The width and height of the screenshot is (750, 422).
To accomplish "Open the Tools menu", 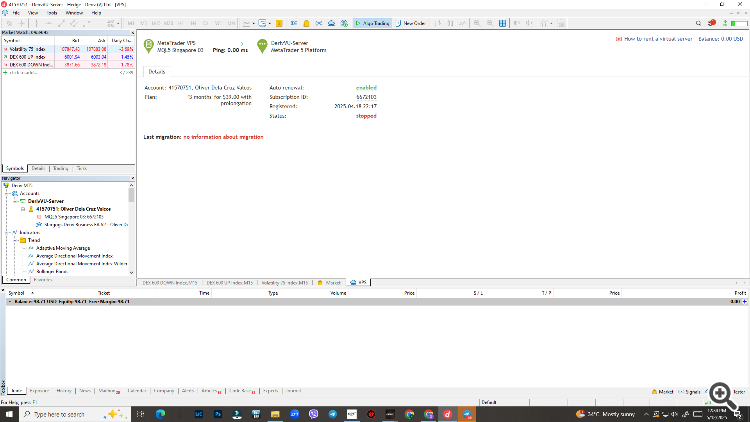I will [x=52, y=13].
